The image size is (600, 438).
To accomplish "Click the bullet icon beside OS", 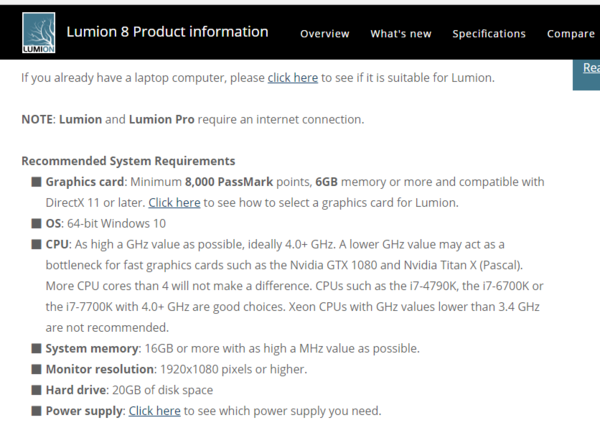I will [x=36, y=224].
